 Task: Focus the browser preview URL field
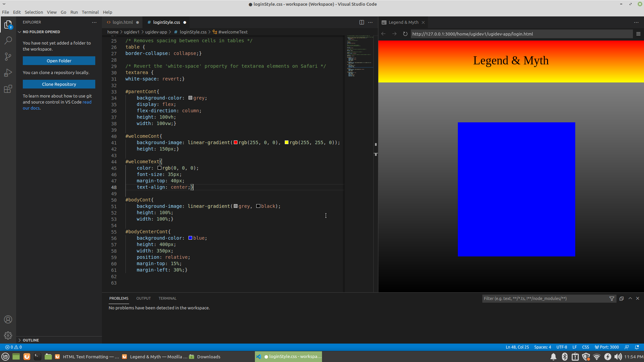click(x=522, y=34)
